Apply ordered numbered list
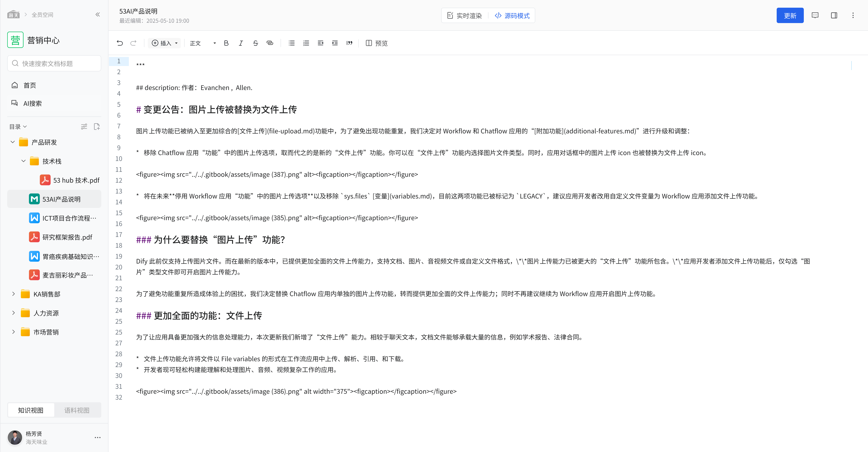868x452 pixels. pyautogui.click(x=306, y=43)
